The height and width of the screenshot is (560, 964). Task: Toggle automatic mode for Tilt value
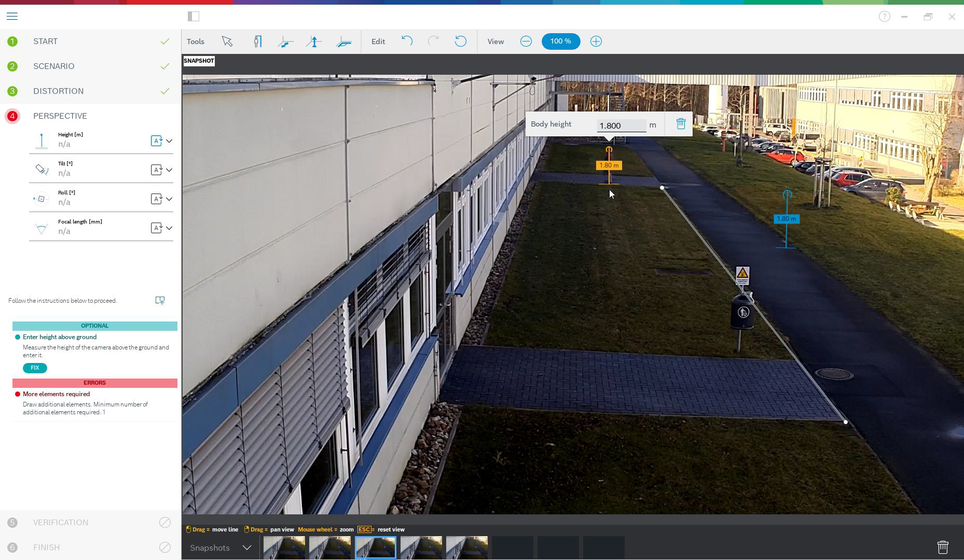[156, 170]
